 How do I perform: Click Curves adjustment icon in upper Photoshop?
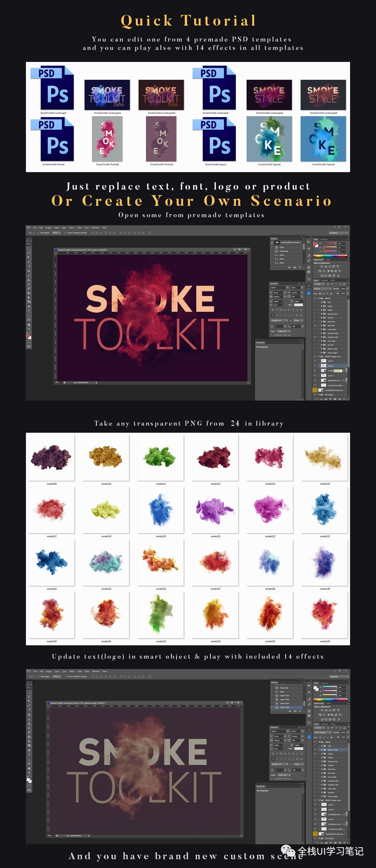[x=330, y=266]
